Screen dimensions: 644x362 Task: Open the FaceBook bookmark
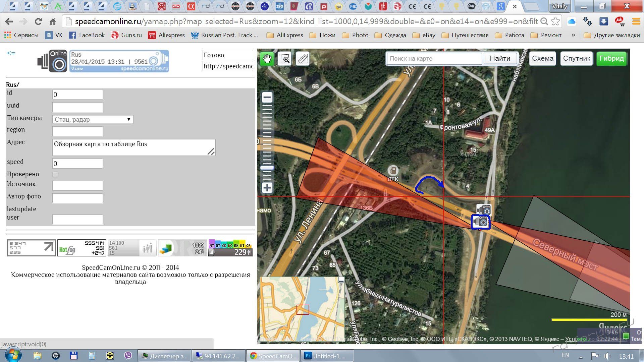click(87, 35)
